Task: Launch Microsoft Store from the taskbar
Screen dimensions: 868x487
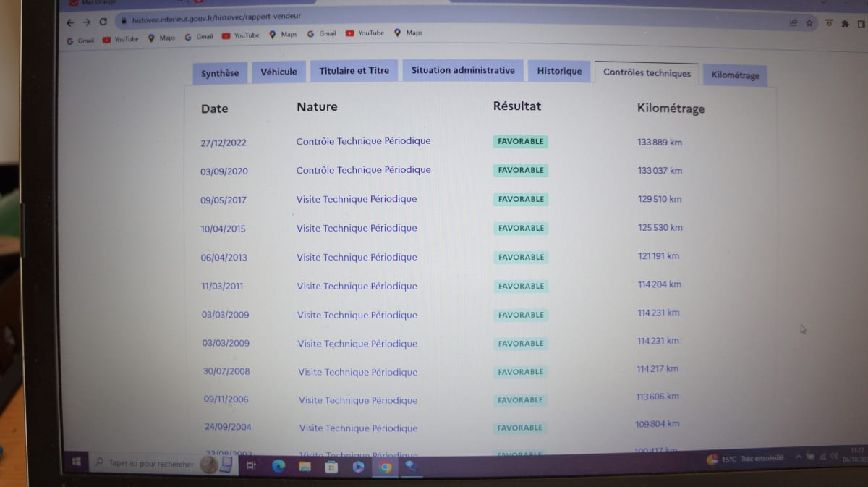Action: pyautogui.click(x=331, y=467)
